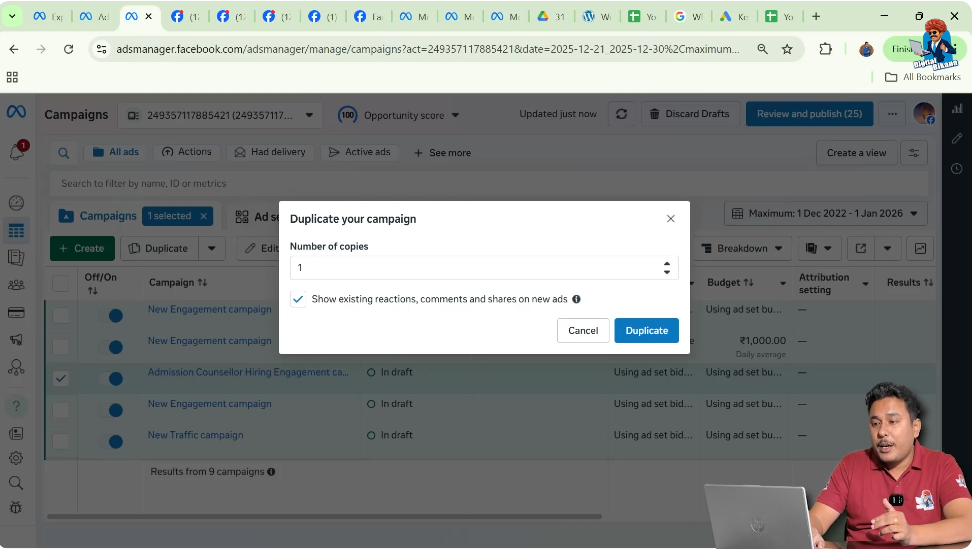Click the sidebar search magnifier icon
The width and height of the screenshot is (974, 550).
(x=16, y=483)
